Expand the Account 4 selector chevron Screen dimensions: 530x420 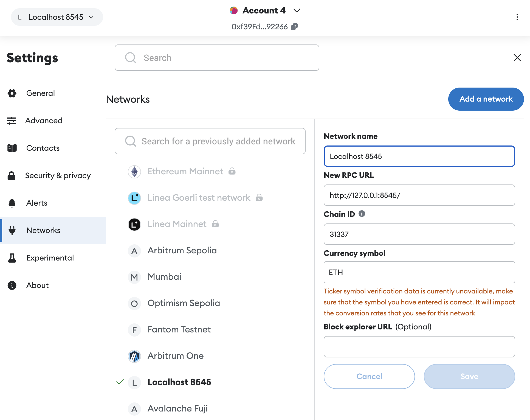(x=297, y=10)
